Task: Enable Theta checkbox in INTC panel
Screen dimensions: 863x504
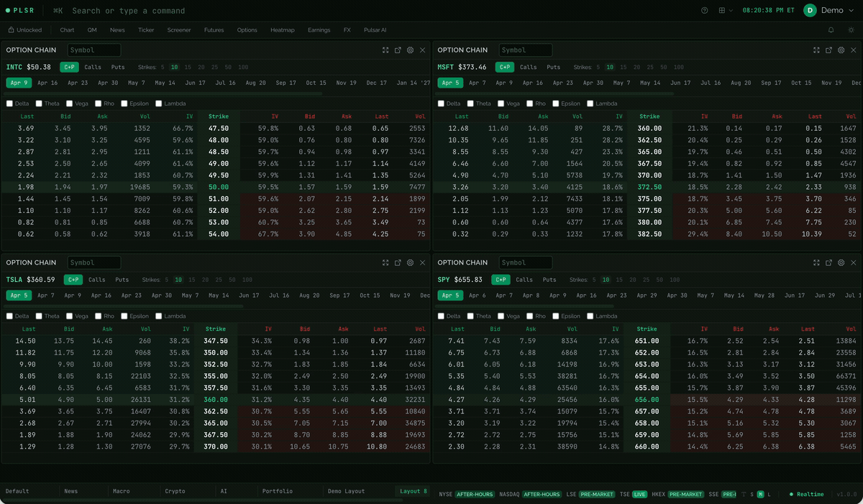Action: pyautogui.click(x=39, y=104)
